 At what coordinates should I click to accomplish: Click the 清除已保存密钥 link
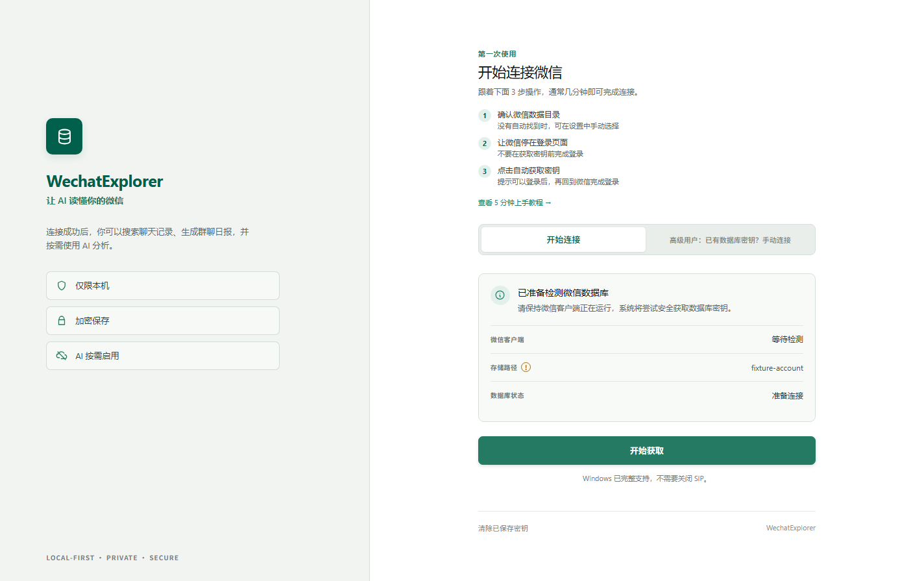tap(503, 528)
